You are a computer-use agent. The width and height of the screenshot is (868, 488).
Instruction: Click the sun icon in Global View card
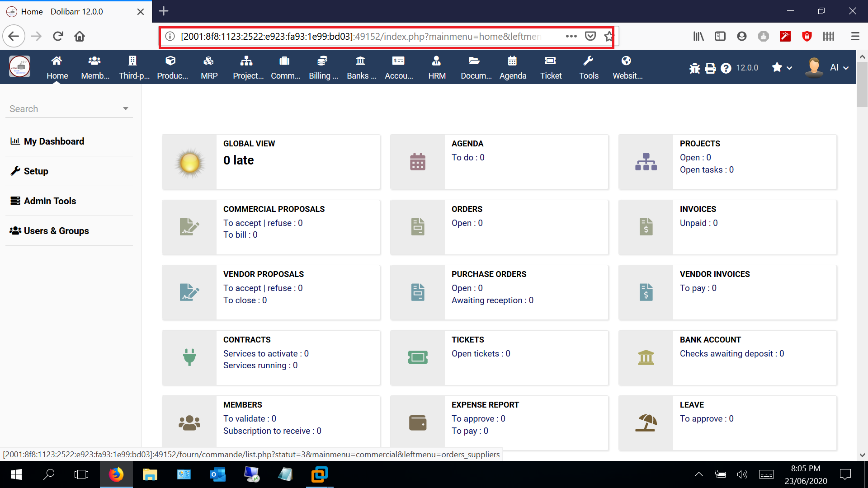pyautogui.click(x=190, y=163)
